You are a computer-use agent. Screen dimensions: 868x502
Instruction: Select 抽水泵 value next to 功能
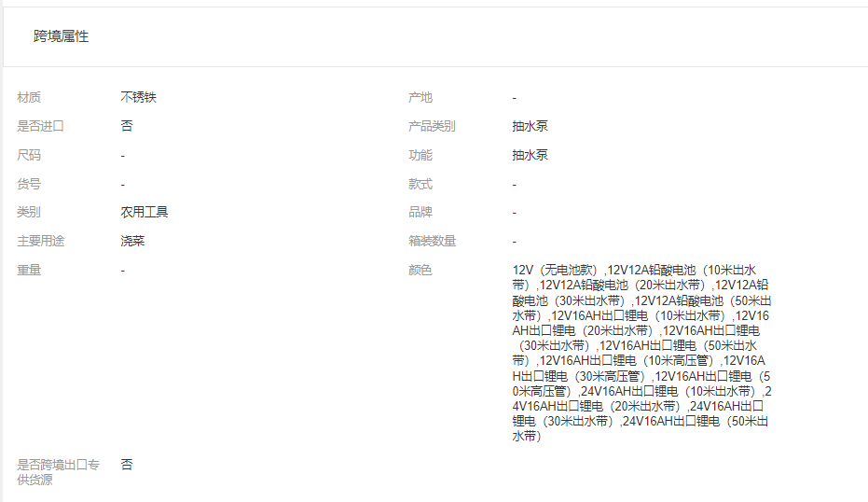(530, 155)
